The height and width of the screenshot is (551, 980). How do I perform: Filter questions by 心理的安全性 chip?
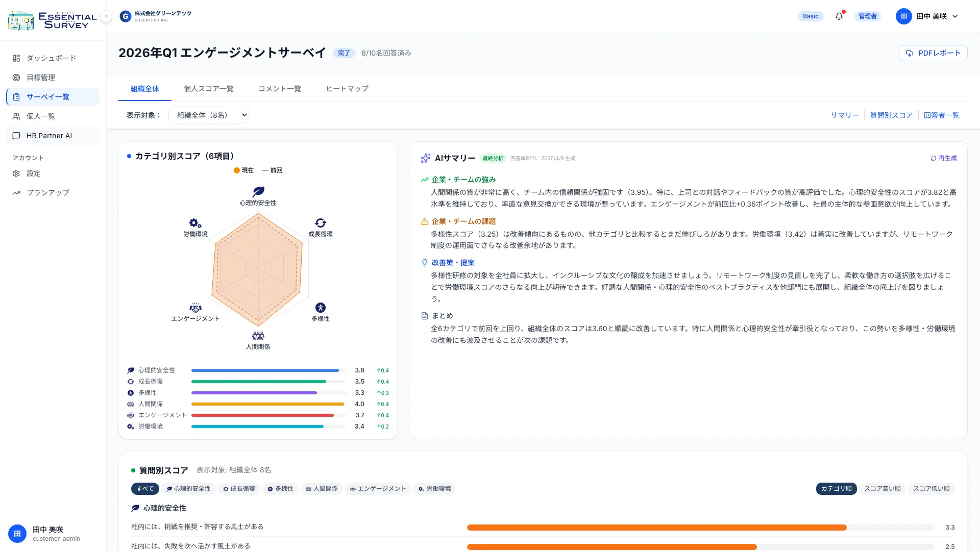pyautogui.click(x=188, y=489)
